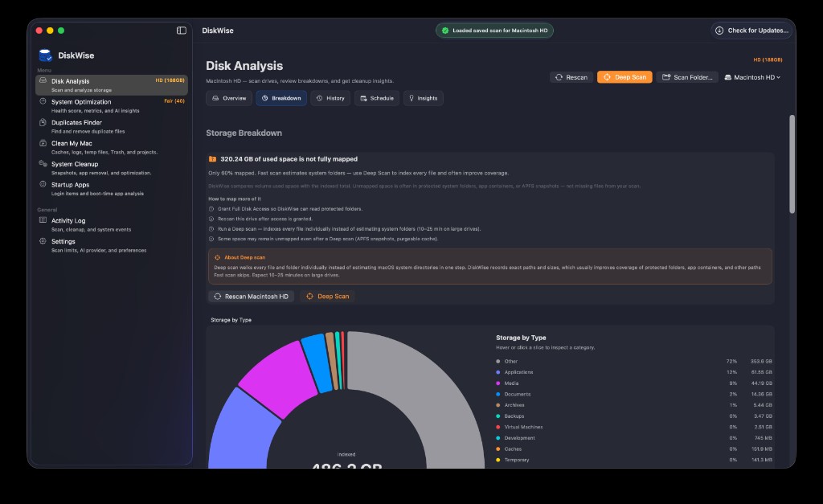Viewport: 823px width, 504px height.
Task: Click the Duplicates Finder sidebar icon
Action: 43,122
